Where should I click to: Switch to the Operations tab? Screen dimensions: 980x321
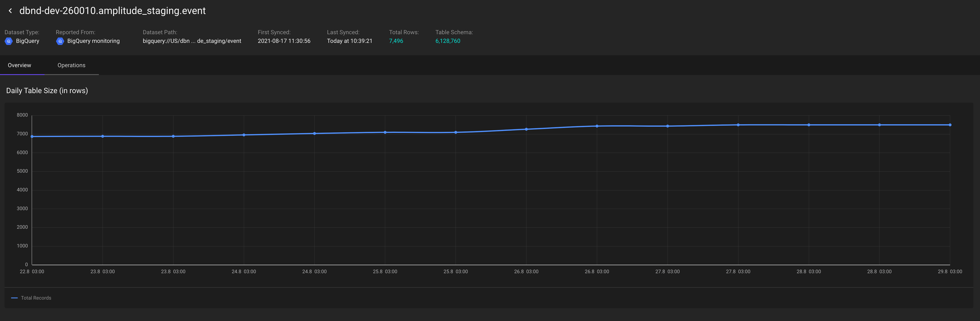click(71, 66)
